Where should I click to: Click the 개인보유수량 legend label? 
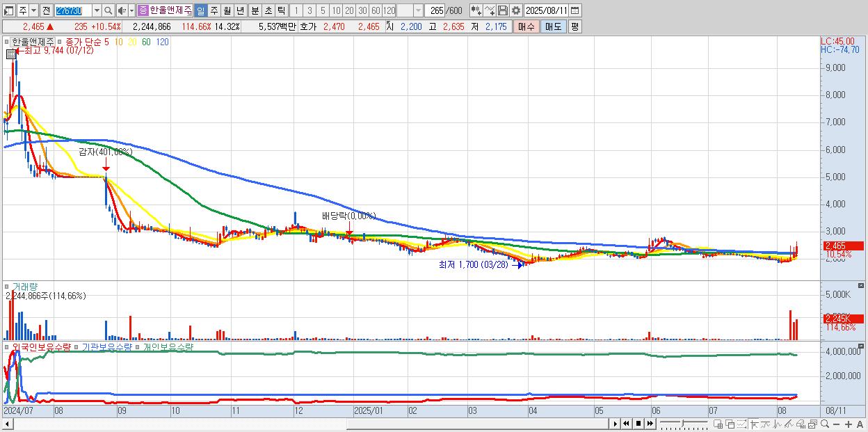[168, 346]
